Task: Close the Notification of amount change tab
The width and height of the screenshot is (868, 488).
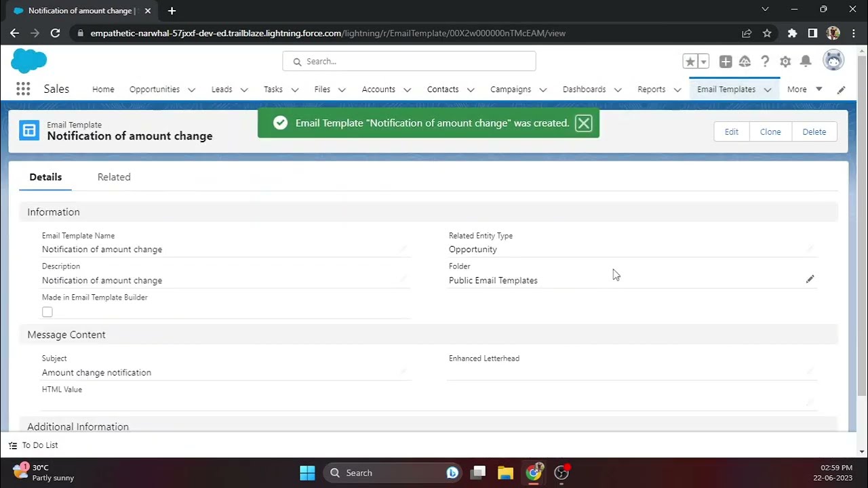Action: click(x=148, y=11)
